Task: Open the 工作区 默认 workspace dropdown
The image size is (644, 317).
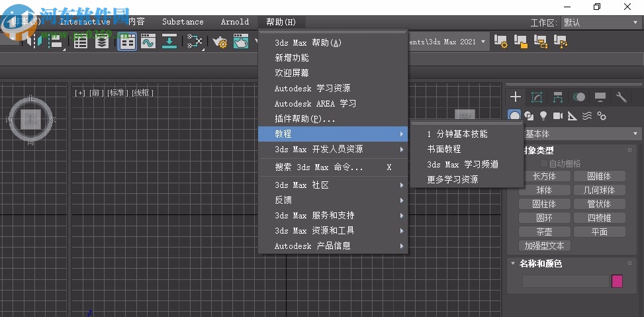Action: (x=601, y=23)
